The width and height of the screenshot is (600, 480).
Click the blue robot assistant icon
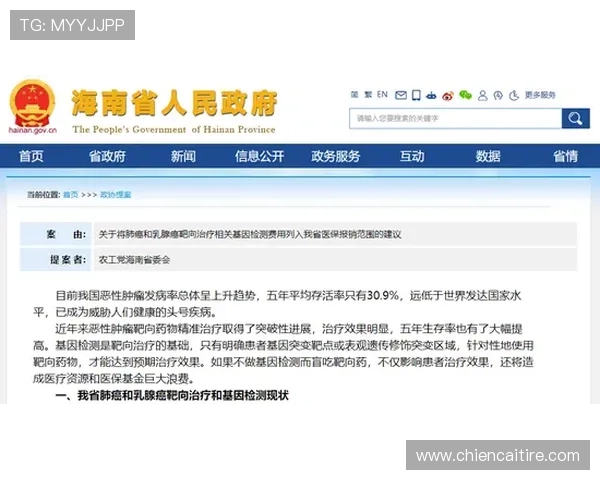click(x=431, y=95)
